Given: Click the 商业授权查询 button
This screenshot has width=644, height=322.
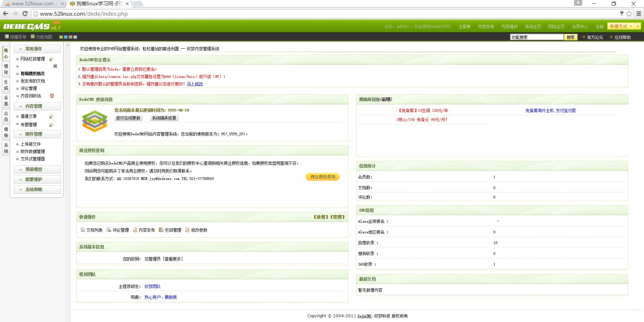Looking at the screenshot, I should 323,177.
